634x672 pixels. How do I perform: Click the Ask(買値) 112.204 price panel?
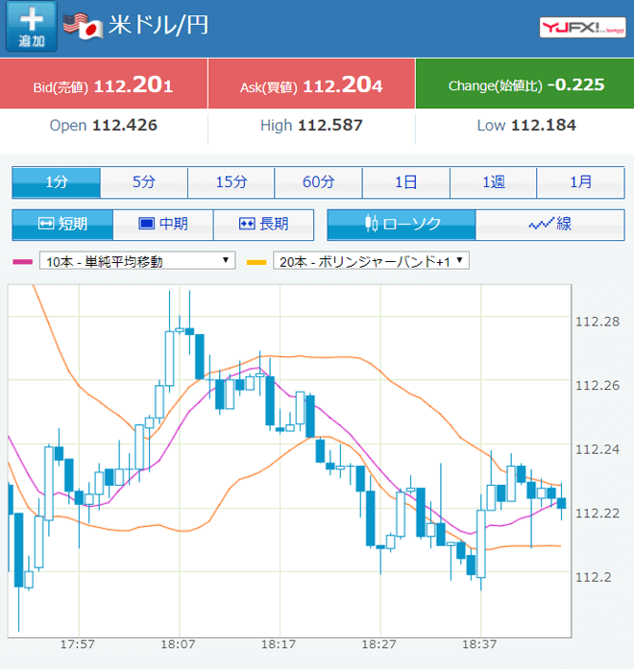pyautogui.click(x=311, y=85)
